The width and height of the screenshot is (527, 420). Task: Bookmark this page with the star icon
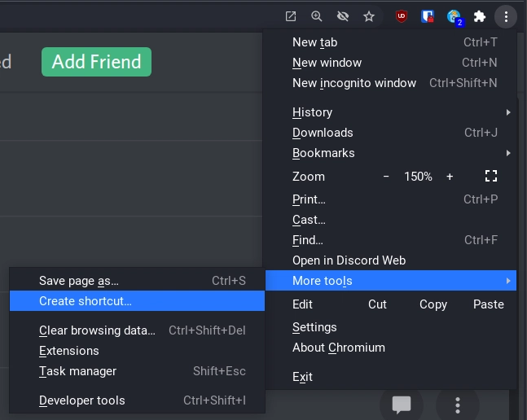click(x=369, y=16)
